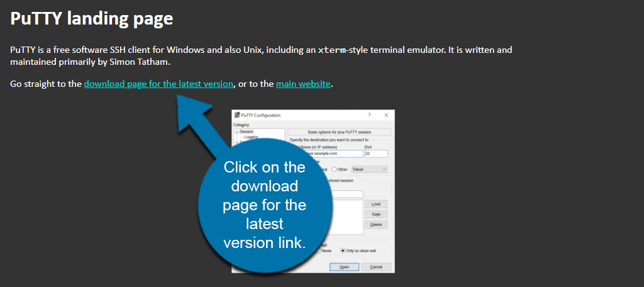Select Logging in the Category tree
Viewport: 644px width, 287px height.
(251, 137)
